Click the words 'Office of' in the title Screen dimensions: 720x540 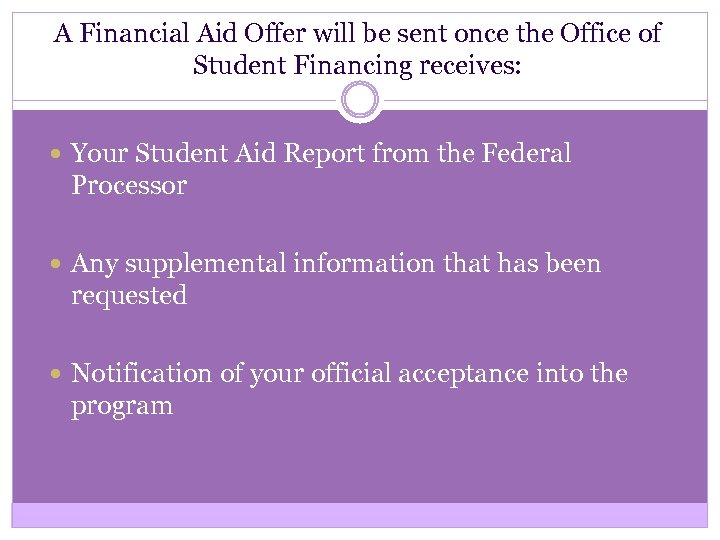[x=608, y=34]
